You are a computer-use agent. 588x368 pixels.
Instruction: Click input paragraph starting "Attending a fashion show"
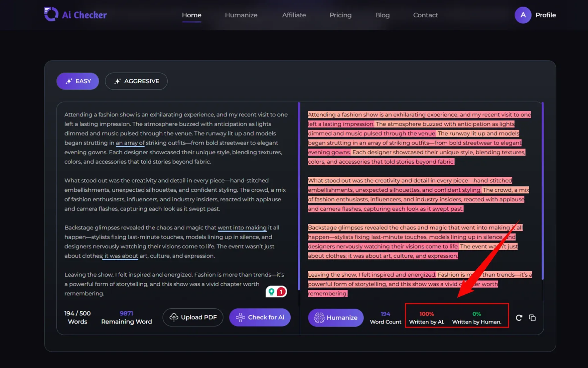pos(176,138)
